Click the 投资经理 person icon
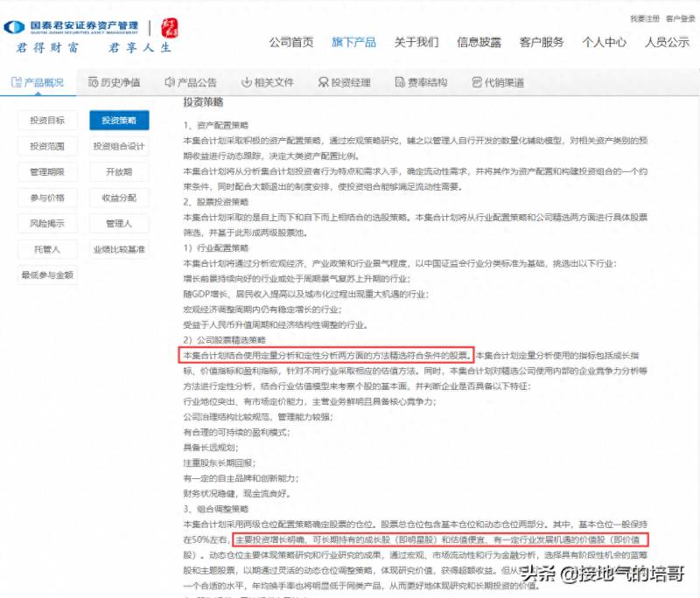Screen dimensions: 700x598 (x=323, y=82)
